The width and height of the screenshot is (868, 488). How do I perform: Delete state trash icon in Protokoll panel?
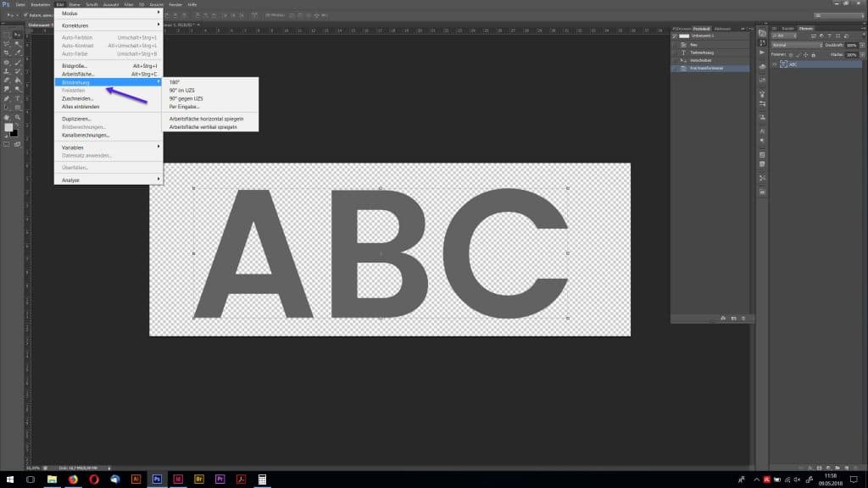click(743, 319)
